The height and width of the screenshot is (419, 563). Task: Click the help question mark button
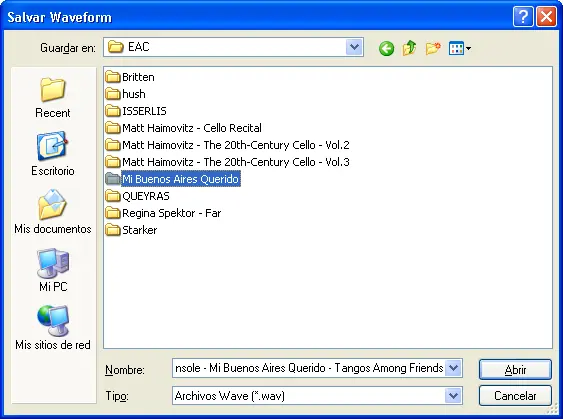pyautogui.click(x=523, y=17)
